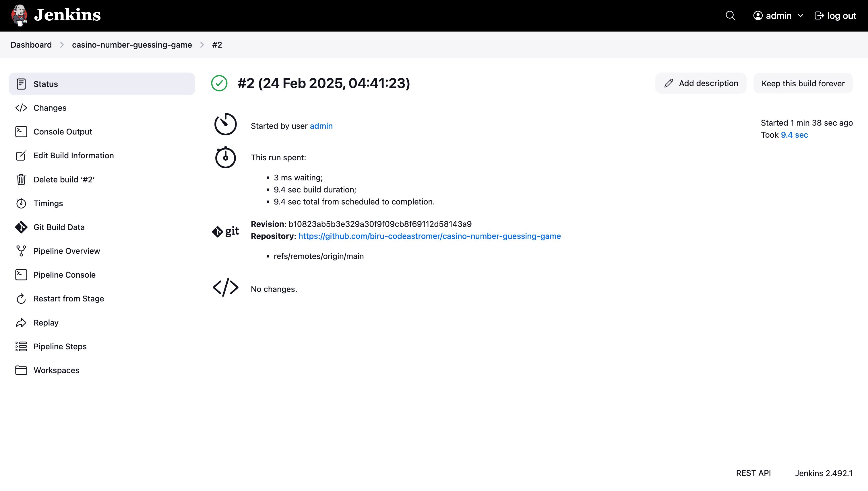
Task: Click the Pipeline Steps list icon
Action: [x=21, y=346]
